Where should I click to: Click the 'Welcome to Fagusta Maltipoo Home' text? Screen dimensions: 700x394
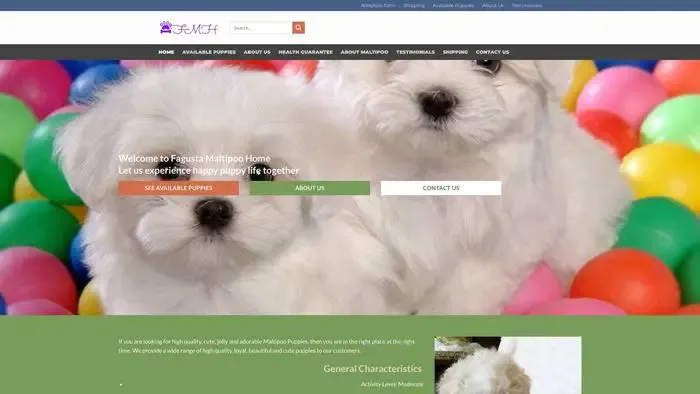pyautogui.click(x=194, y=158)
